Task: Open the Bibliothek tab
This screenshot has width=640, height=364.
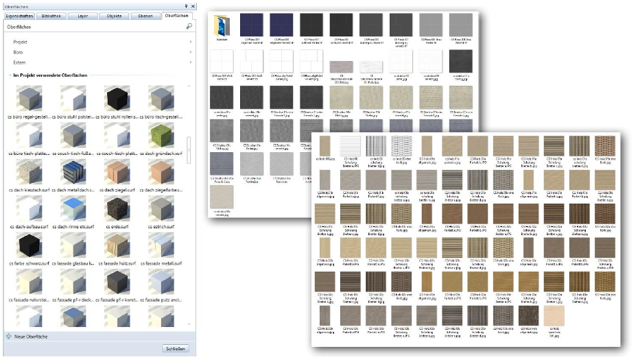Action: tap(52, 15)
